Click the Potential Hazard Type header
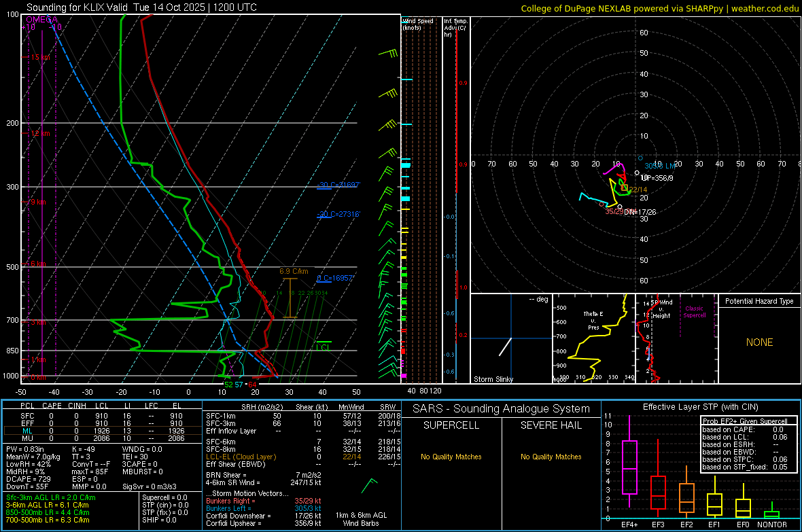 [759, 301]
